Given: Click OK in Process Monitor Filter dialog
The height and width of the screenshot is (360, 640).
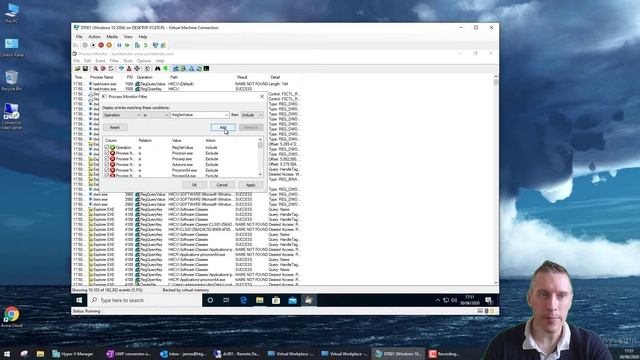Looking at the screenshot, I should tap(194, 185).
